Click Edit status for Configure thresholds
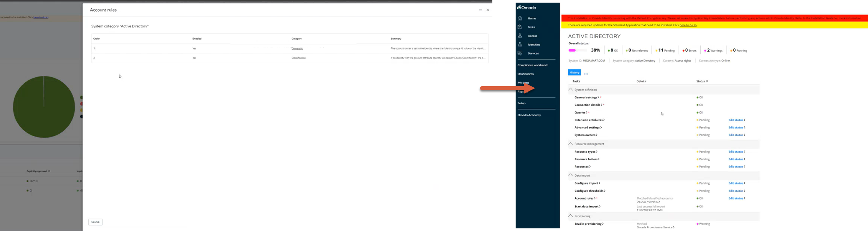Viewport: 868px width, 231px height. point(737,191)
